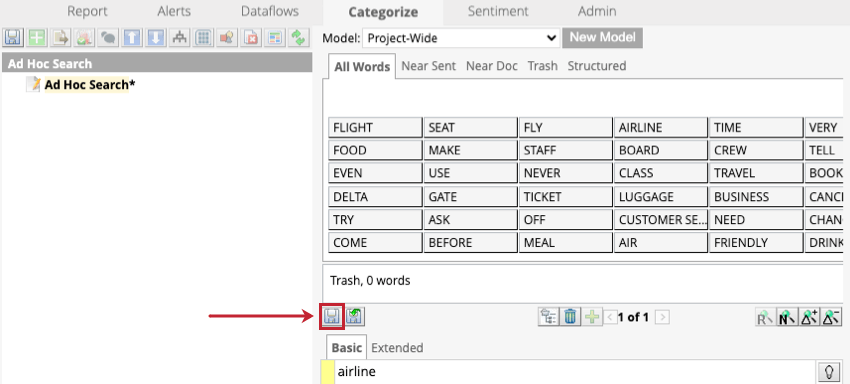Click the green plus icon beside the pager

[592, 317]
